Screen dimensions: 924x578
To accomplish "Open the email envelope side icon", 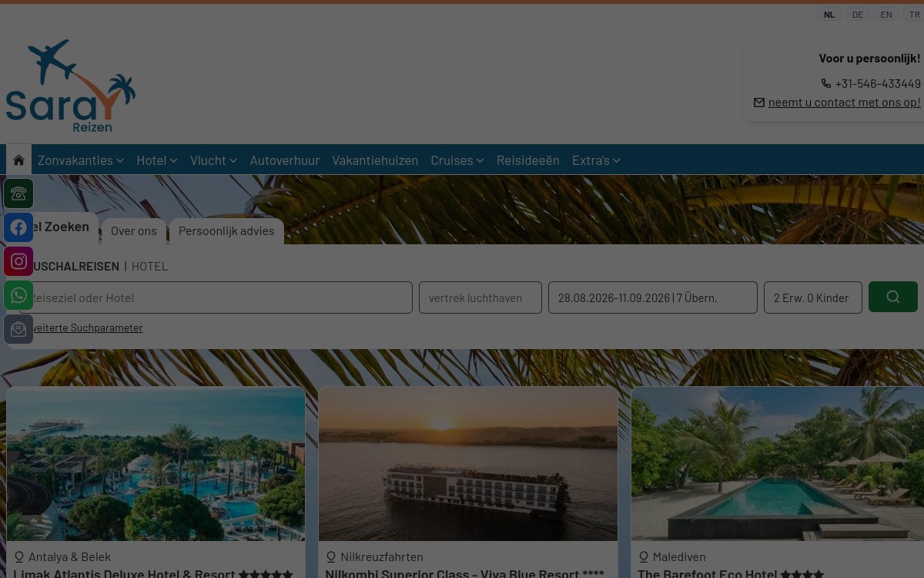I will (x=18, y=329).
